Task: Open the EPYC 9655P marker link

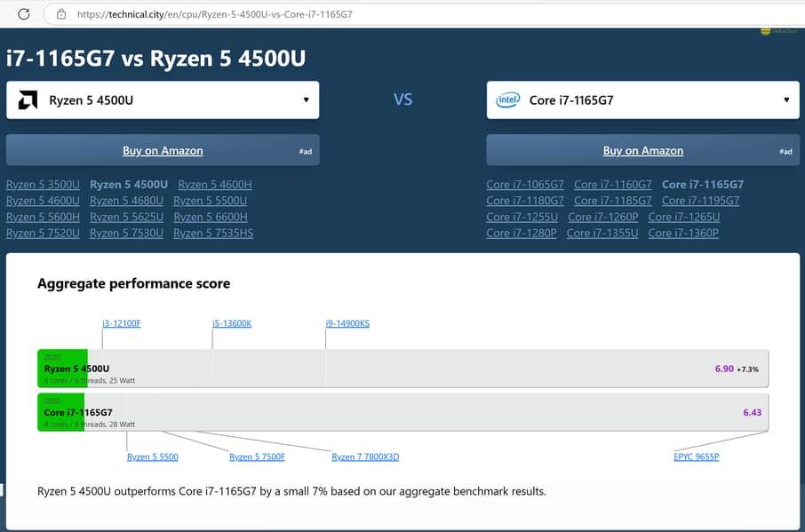Action: click(696, 457)
